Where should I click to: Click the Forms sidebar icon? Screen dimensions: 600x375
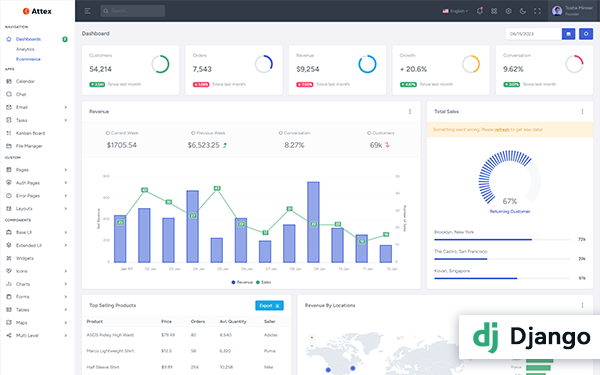click(9, 297)
